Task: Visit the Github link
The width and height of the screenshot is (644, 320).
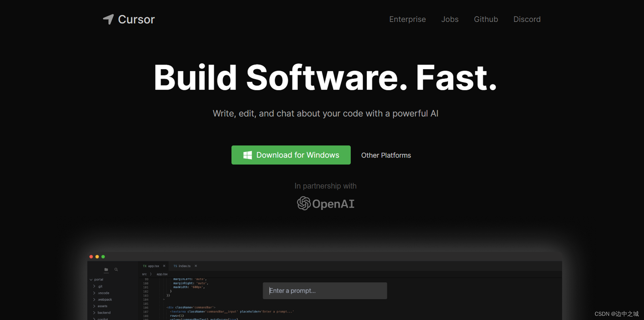Action: 486,19
